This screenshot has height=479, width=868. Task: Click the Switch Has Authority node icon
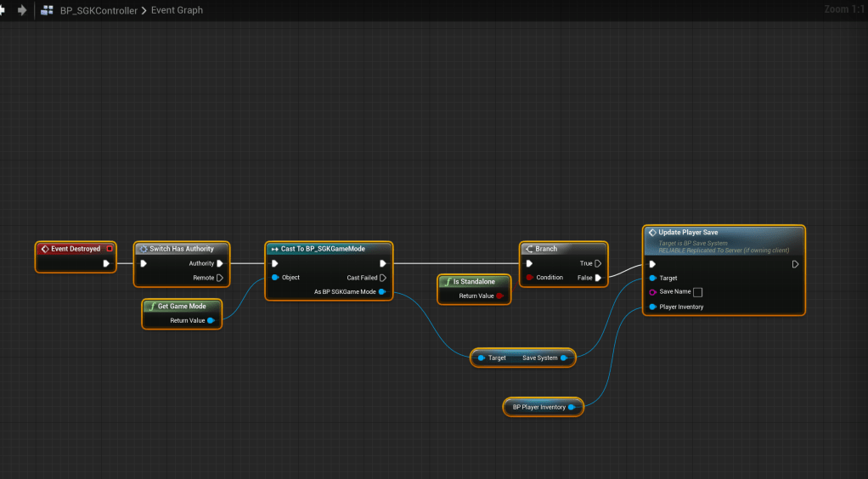point(143,249)
